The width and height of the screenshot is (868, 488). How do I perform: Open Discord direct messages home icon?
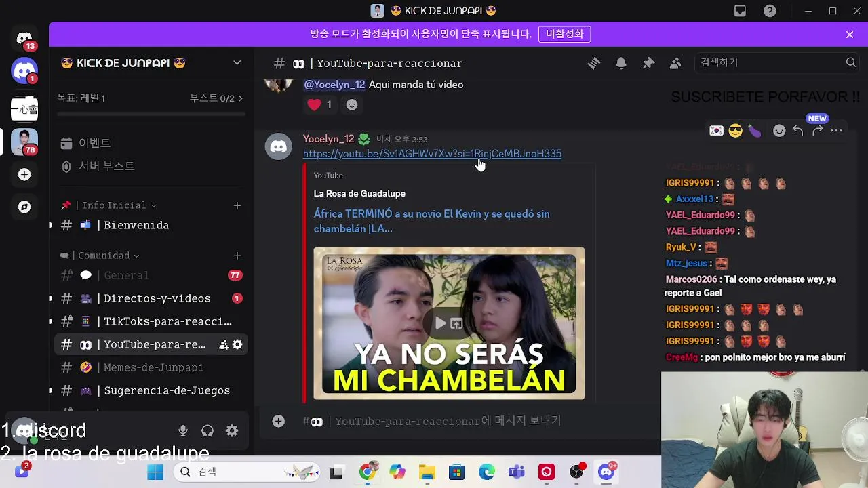[24, 39]
